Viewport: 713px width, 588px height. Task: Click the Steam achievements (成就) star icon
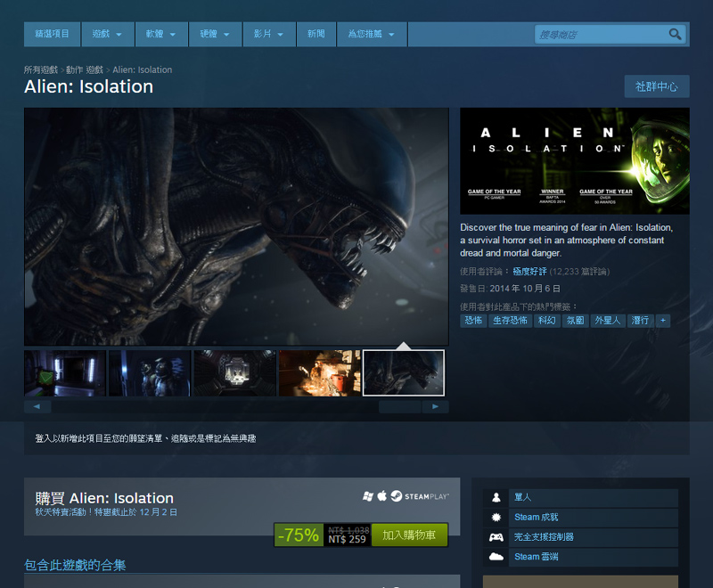coord(496,518)
